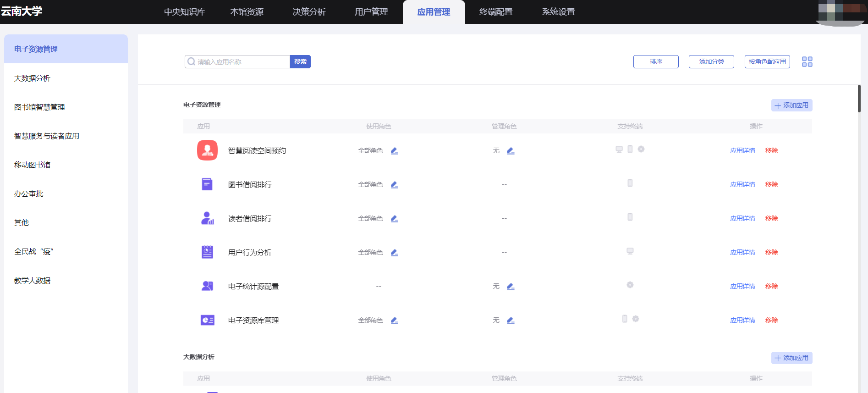Edit usage role for 图书借阅排行
The height and width of the screenshot is (393, 868).
pyautogui.click(x=394, y=185)
